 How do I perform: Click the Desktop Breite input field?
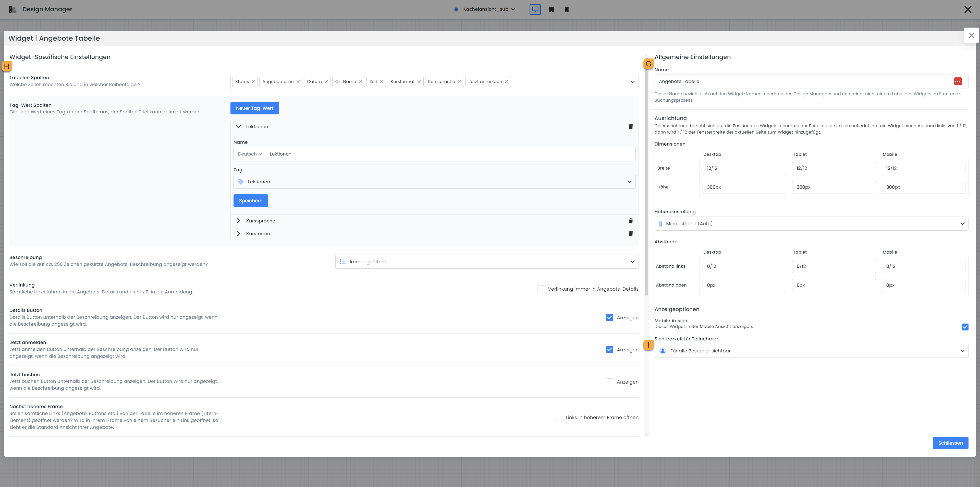point(744,168)
